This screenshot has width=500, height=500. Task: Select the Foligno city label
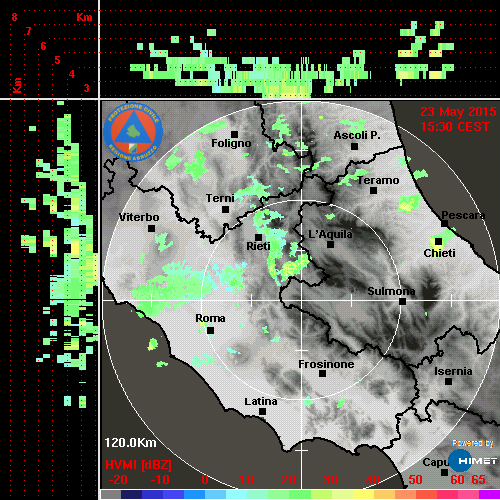click(231, 144)
